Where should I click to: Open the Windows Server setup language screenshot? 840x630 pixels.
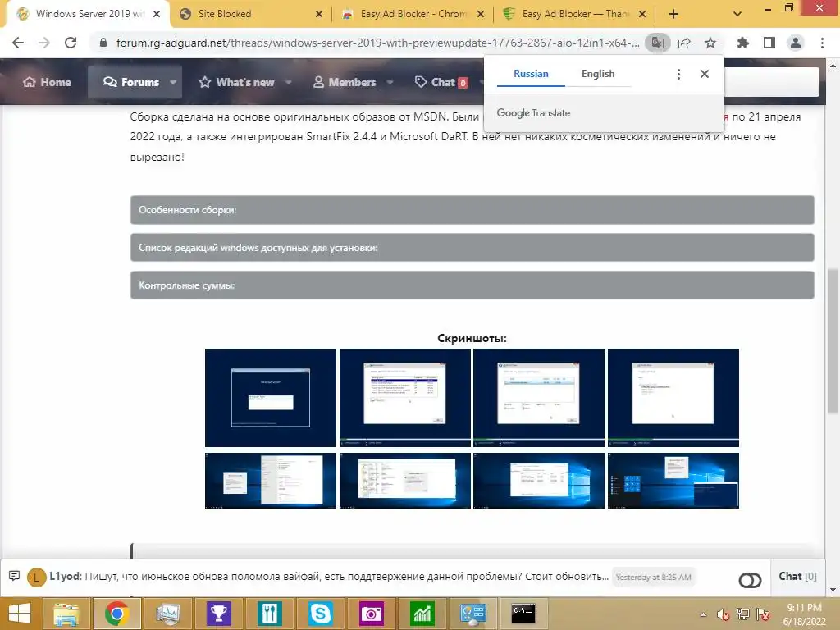click(271, 398)
